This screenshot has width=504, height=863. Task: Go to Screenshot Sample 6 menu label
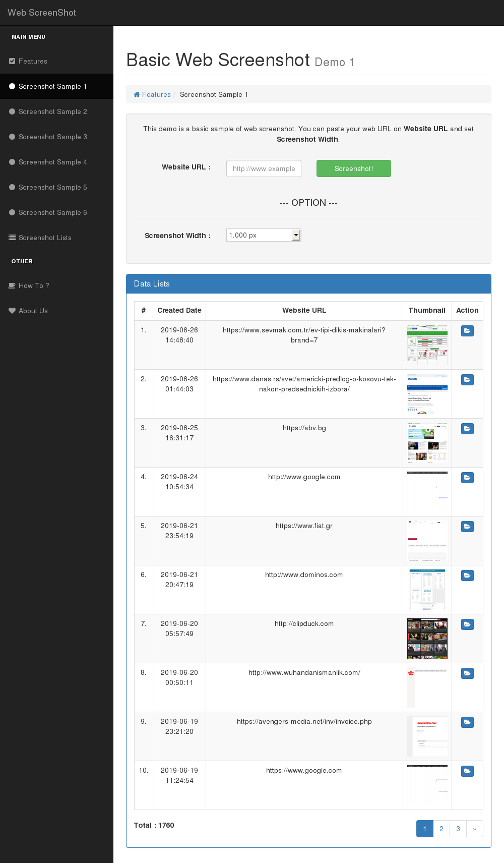tap(53, 212)
